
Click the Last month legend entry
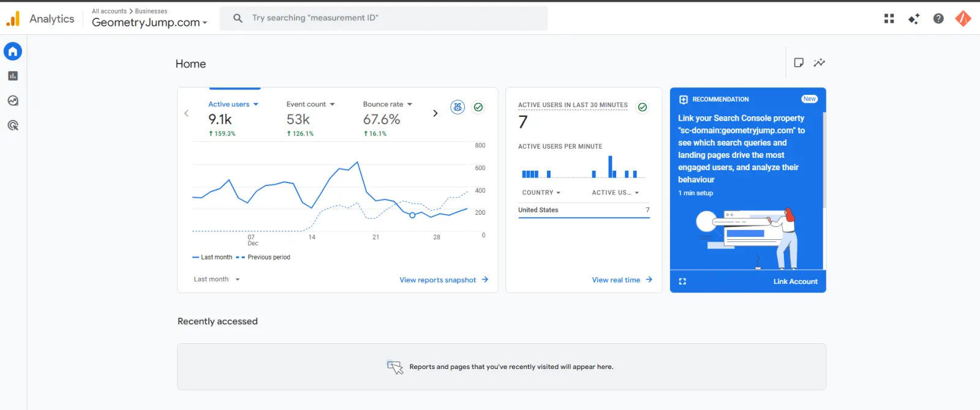point(212,258)
